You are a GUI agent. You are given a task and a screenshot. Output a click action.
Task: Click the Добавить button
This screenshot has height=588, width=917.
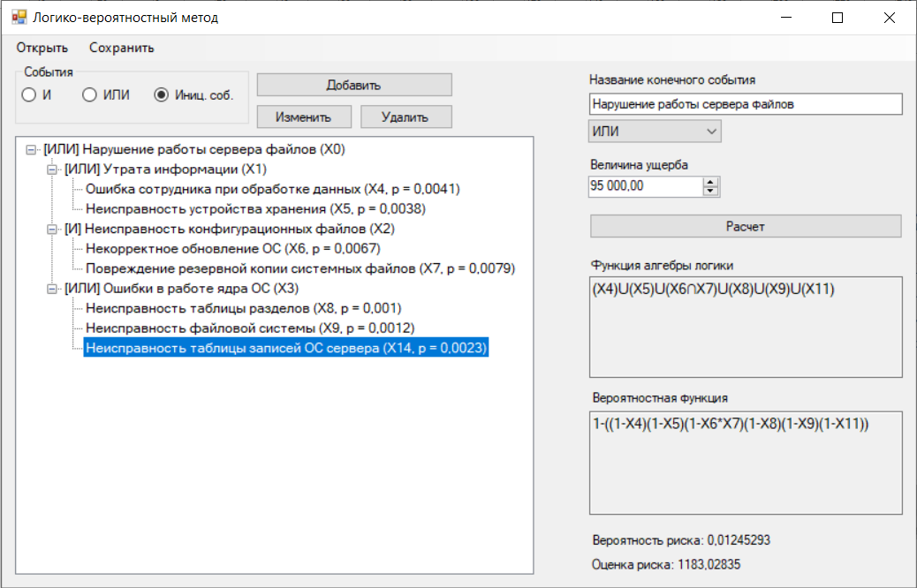click(354, 85)
